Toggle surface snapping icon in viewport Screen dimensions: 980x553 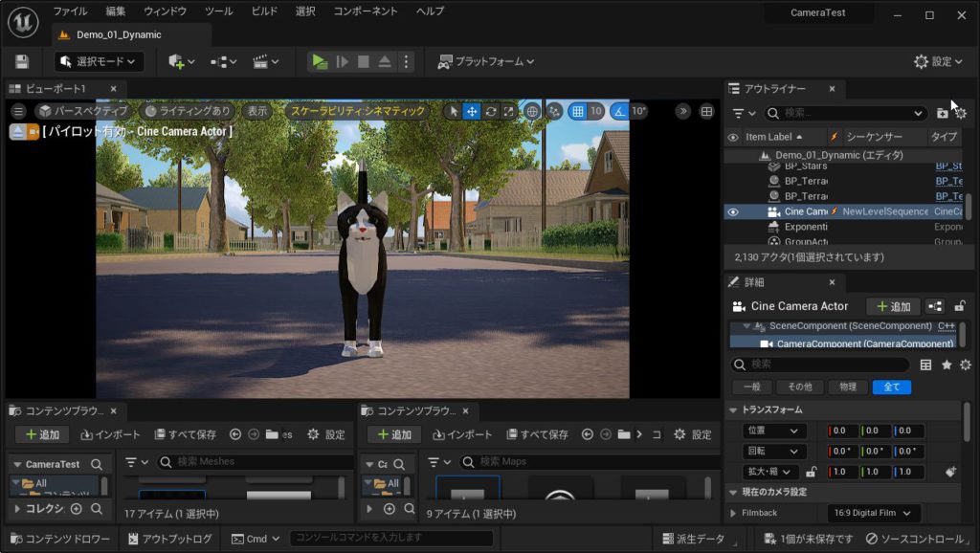coord(554,111)
